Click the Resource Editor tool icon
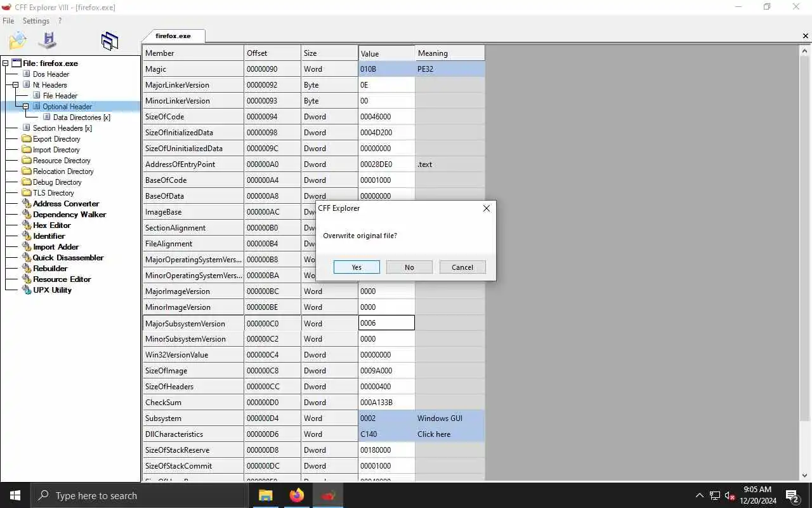This screenshot has height=508, width=812. coord(27,279)
